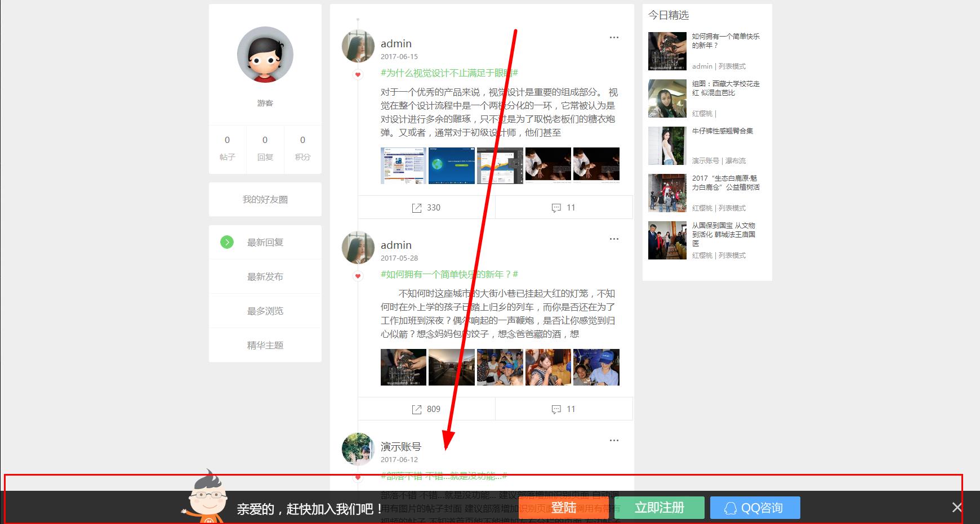Select the 最多浏览 sidebar item
The height and width of the screenshot is (524, 980).
pos(265,311)
